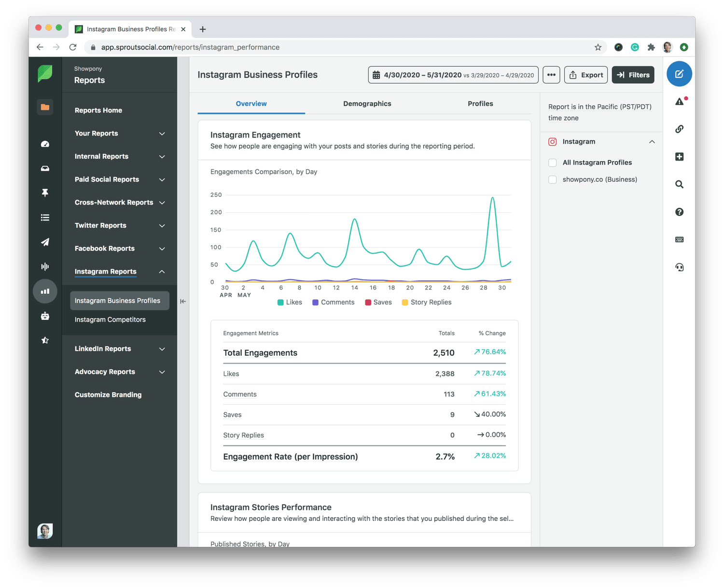Click the alert triangle notifications icon
Screen dimensions: 724x588
[x=680, y=101]
